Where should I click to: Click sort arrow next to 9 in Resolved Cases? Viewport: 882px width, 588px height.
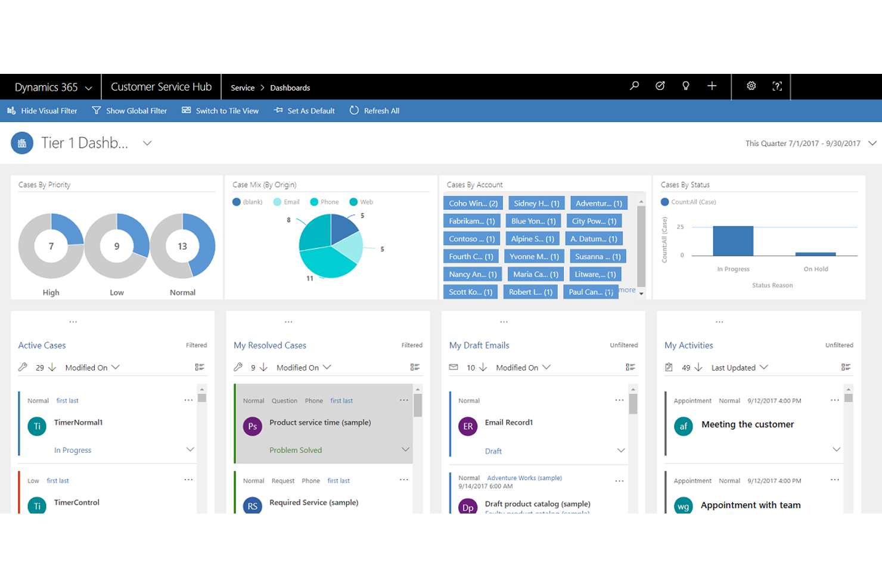tap(263, 368)
